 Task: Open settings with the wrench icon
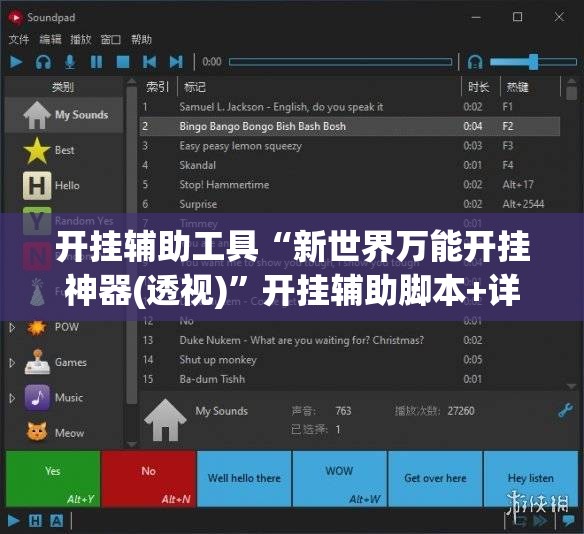coord(565,411)
